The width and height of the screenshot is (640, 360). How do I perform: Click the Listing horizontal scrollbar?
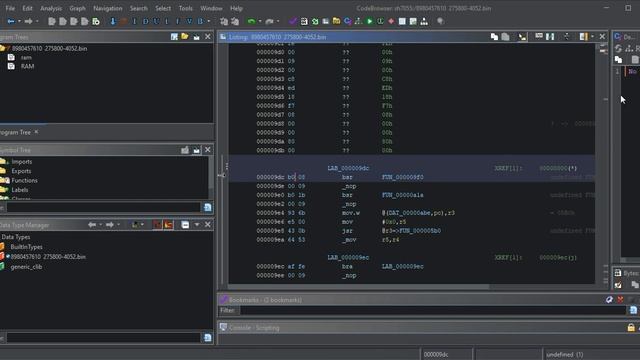[358, 286]
